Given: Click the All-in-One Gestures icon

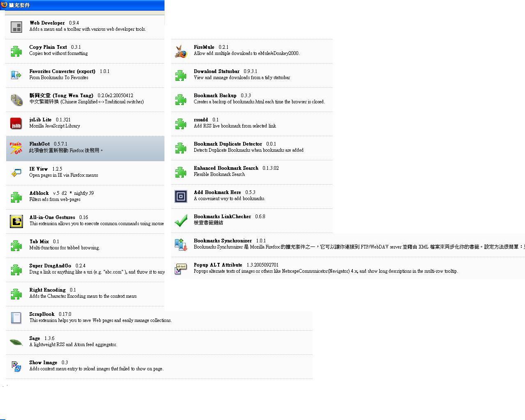Looking at the screenshot, I should click(16, 221).
